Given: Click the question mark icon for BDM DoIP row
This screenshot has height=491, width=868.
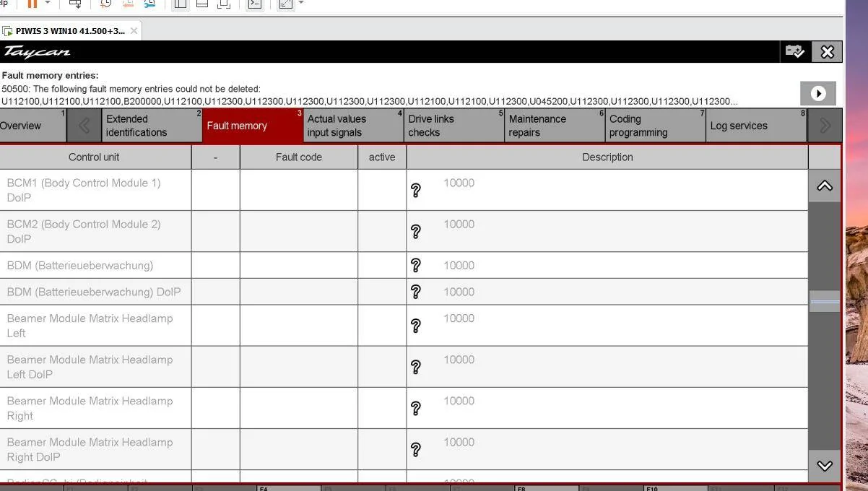Looking at the screenshot, I should (x=416, y=292).
